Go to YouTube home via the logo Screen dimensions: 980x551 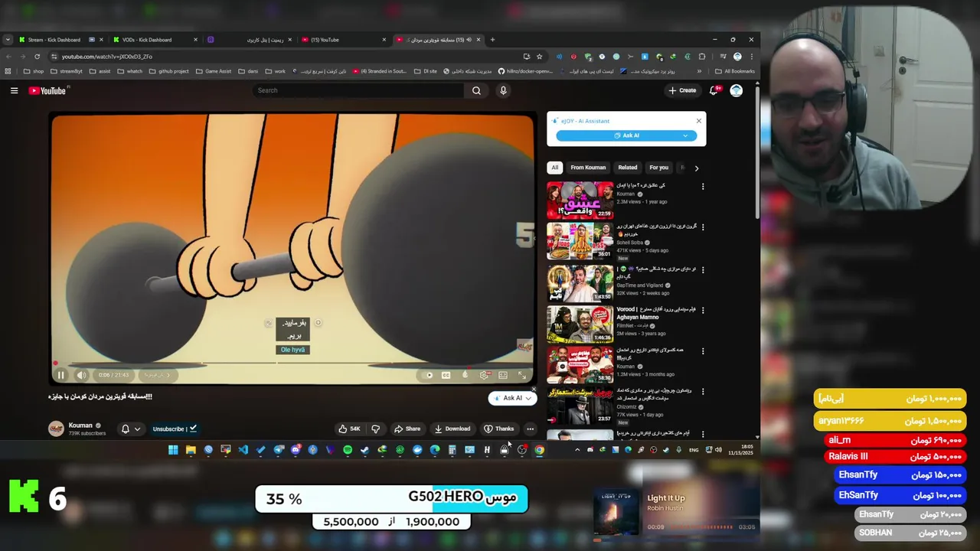pos(47,90)
